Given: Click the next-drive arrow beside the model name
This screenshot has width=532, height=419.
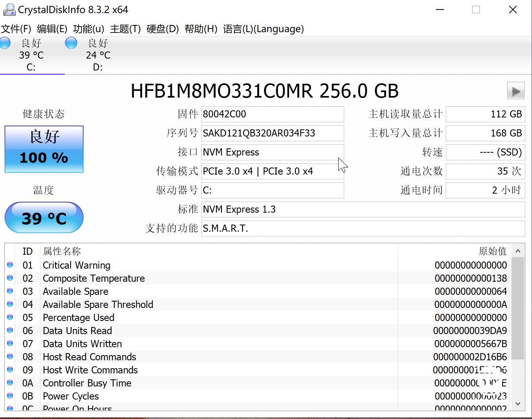Looking at the screenshot, I should coord(515,91).
